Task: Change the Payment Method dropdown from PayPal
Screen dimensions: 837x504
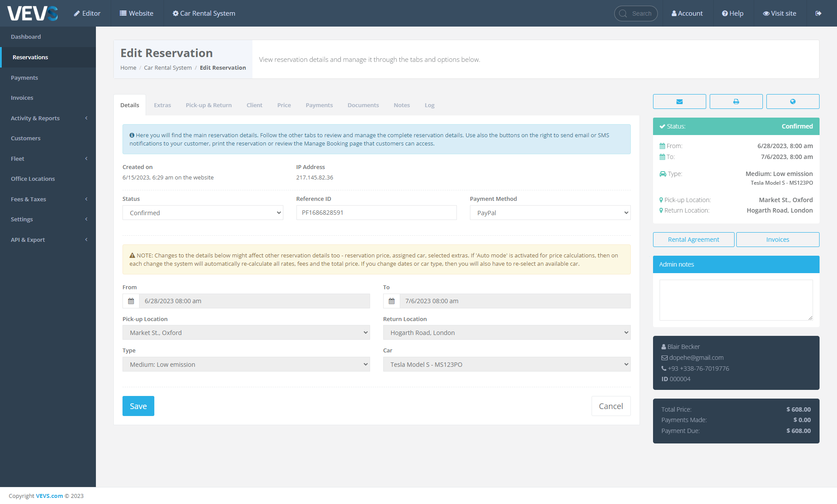Action: tap(550, 213)
